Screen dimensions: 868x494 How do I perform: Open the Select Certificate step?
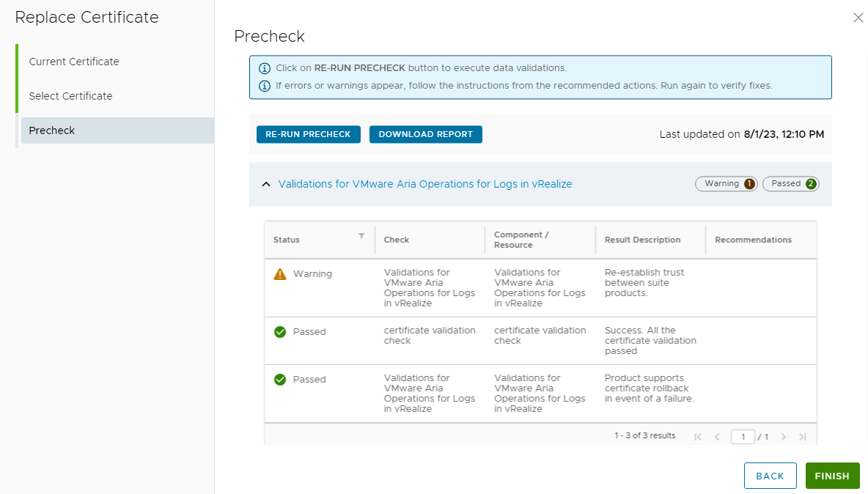click(71, 96)
